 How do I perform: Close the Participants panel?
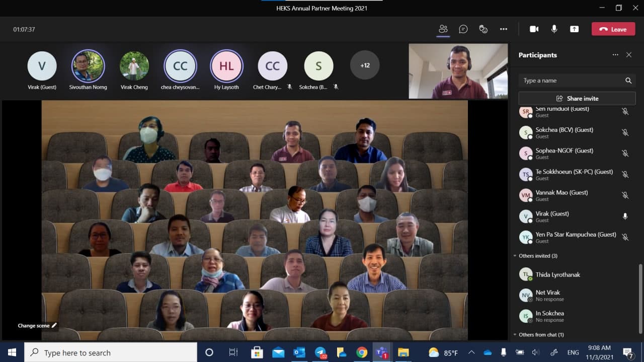(x=629, y=55)
